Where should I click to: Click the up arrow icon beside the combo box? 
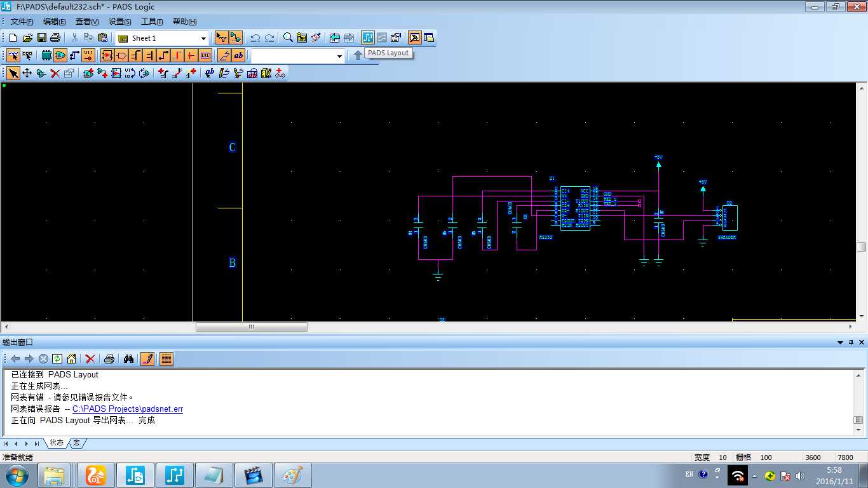click(358, 55)
